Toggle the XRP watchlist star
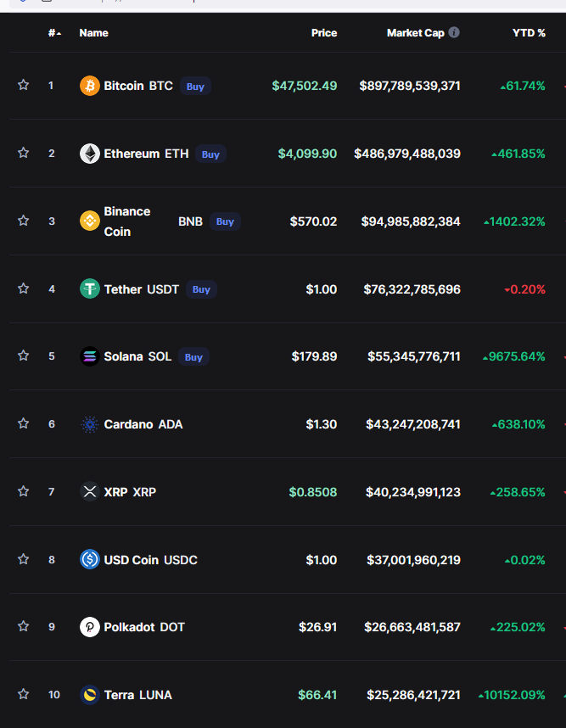The height and width of the screenshot is (728, 566). (23, 491)
